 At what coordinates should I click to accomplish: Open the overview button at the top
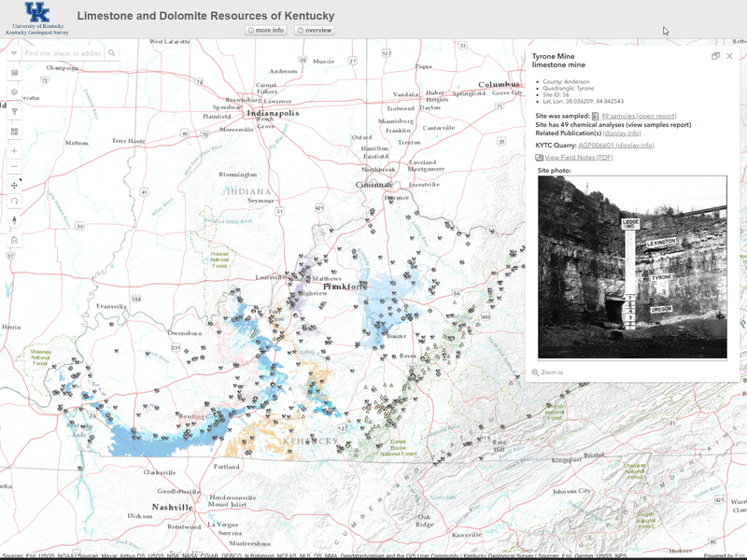click(317, 29)
